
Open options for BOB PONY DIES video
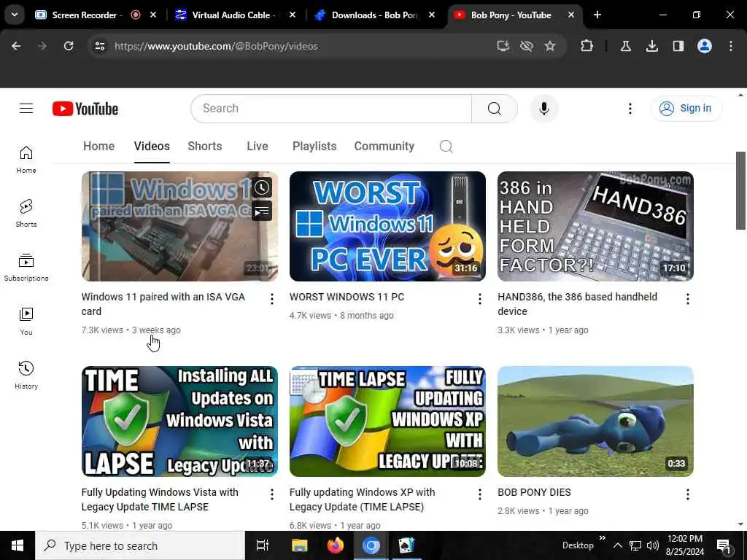pos(687,494)
